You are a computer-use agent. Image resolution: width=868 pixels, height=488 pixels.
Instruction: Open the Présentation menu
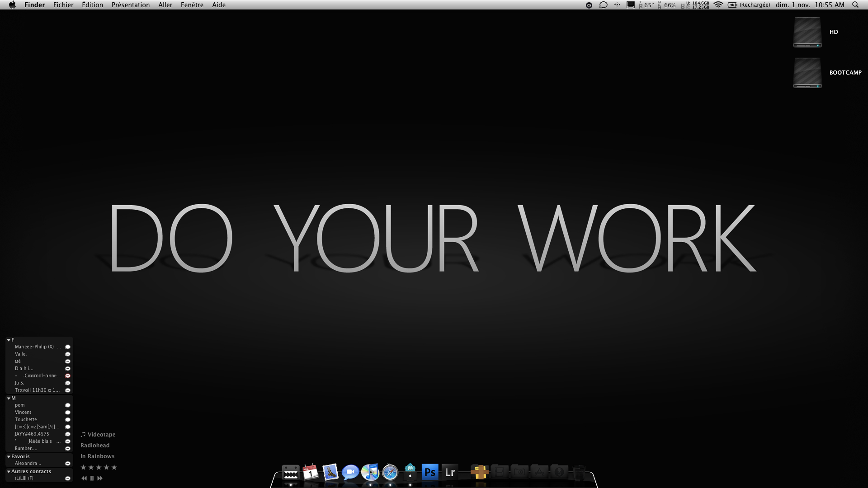131,5
